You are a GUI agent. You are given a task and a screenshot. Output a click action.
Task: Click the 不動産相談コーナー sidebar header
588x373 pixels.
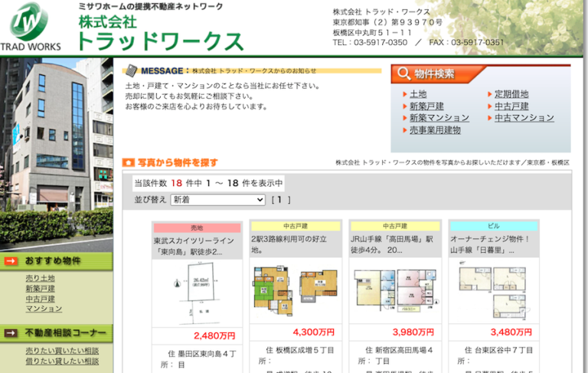(x=56, y=333)
